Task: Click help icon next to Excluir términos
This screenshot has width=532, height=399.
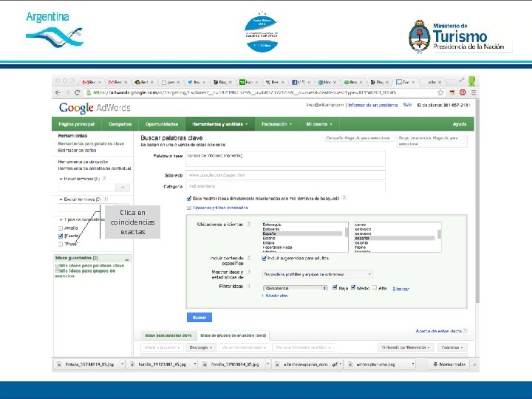Action: coord(106,199)
